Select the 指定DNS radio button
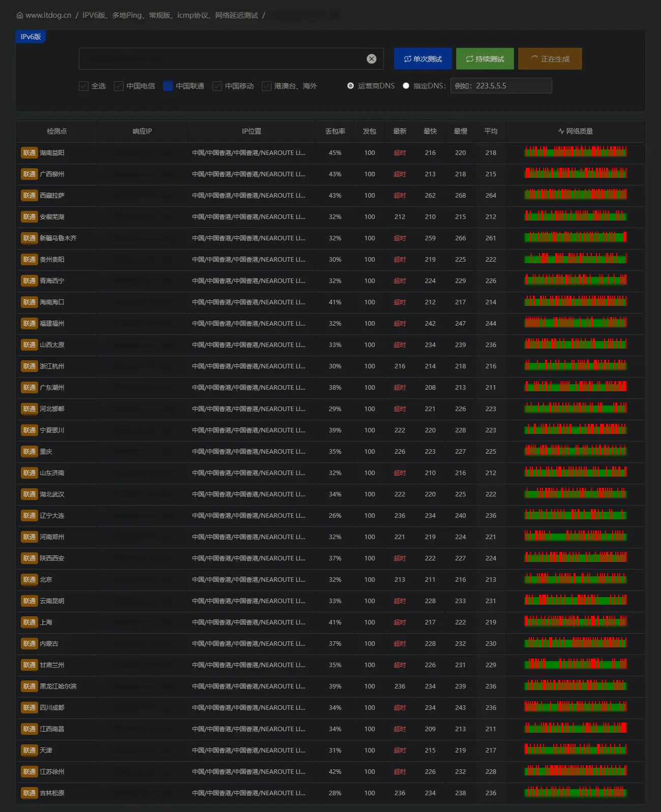 [x=406, y=86]
